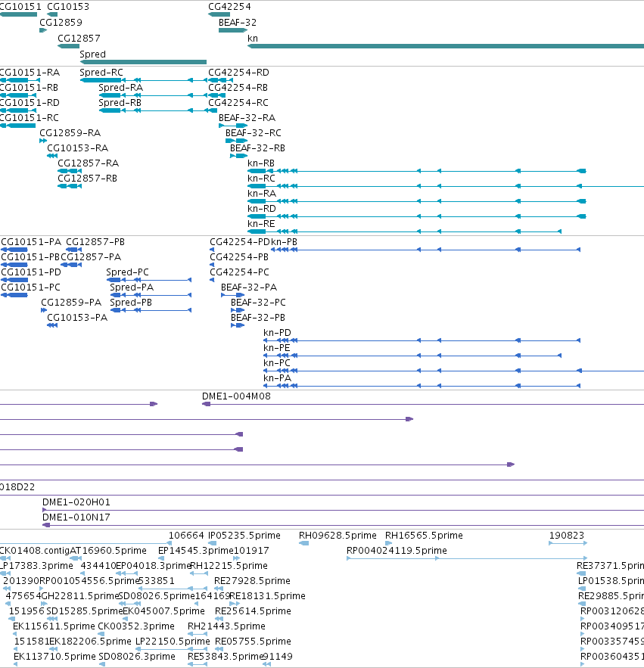Click CG42254-PD protein label
Image resolution: width=644 pixels, height=668 pixels.
[x=240, y=242]
